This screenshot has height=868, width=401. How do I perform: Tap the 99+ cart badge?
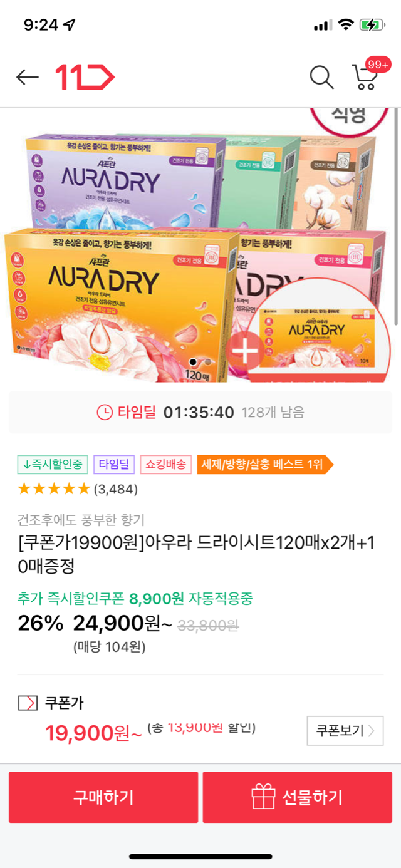378,64
